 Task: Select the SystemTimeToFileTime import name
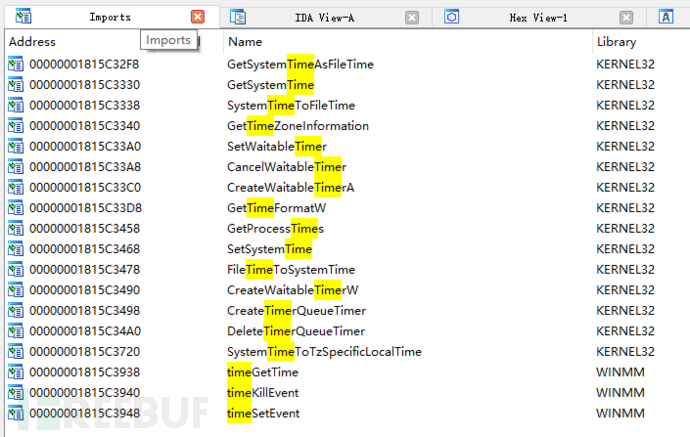click(x=291, y=105)
